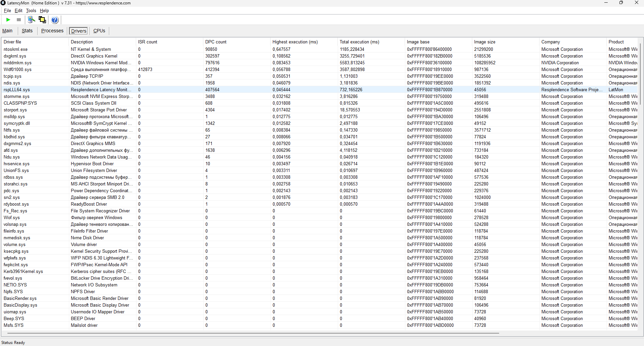The width and height of the screenshot is (644, 346).
Task: Click the LatencyMon title bar app icon
Action: coord(3,3)
